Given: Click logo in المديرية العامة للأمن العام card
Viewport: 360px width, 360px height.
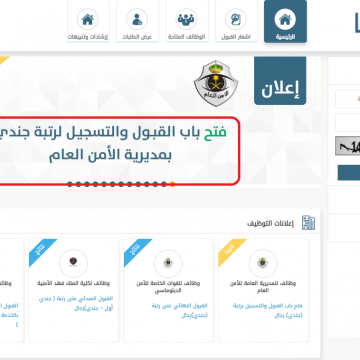Looking at the screenshot, I should coord(263,263).
